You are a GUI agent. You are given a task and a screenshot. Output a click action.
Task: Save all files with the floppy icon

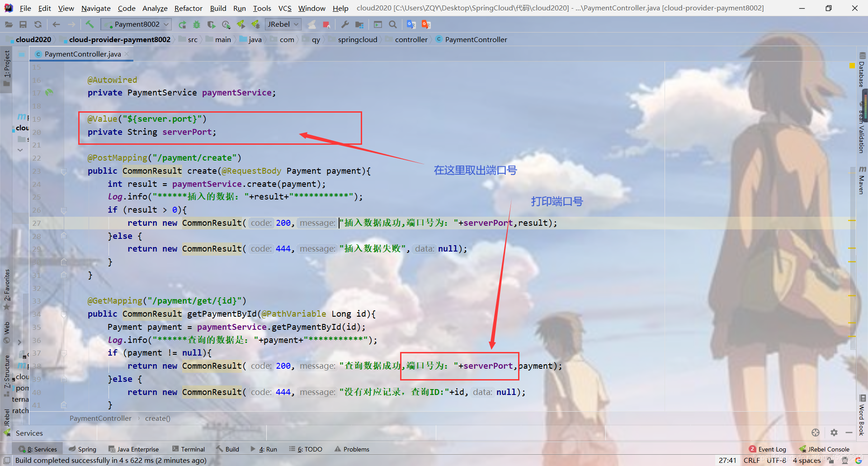click(23, 24)
